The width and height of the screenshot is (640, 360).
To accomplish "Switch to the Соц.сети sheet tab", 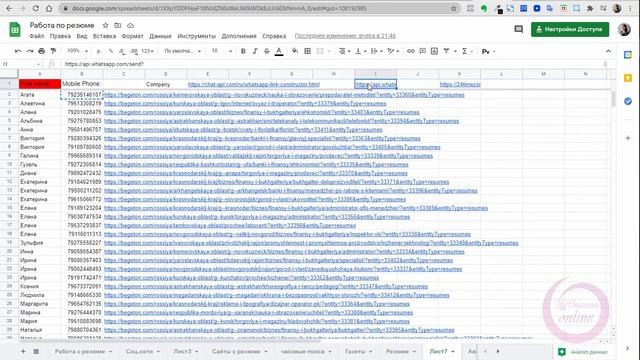I will point(142,351).
